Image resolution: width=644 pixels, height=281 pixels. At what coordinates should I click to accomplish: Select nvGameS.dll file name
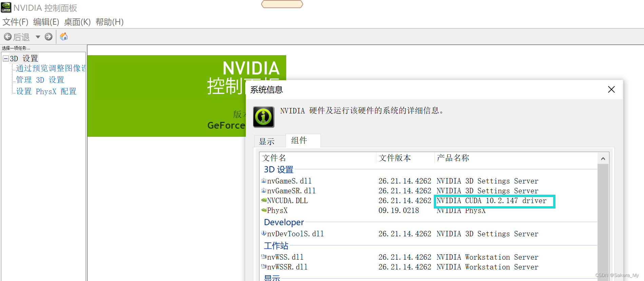pos(289,181)
